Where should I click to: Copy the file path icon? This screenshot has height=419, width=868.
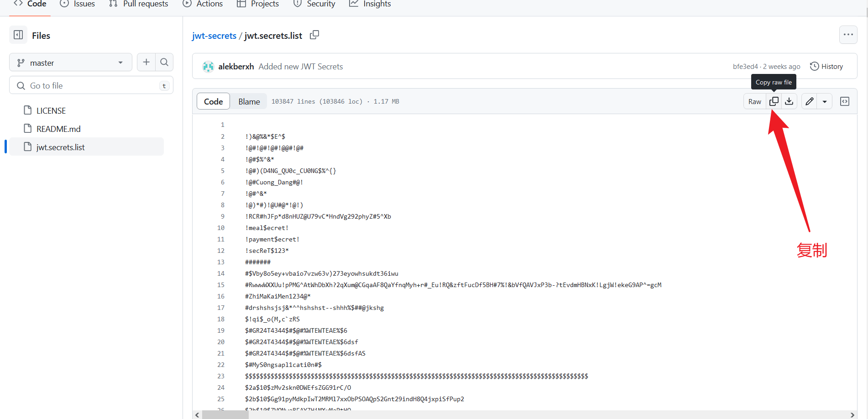click(x=314, y=35)
